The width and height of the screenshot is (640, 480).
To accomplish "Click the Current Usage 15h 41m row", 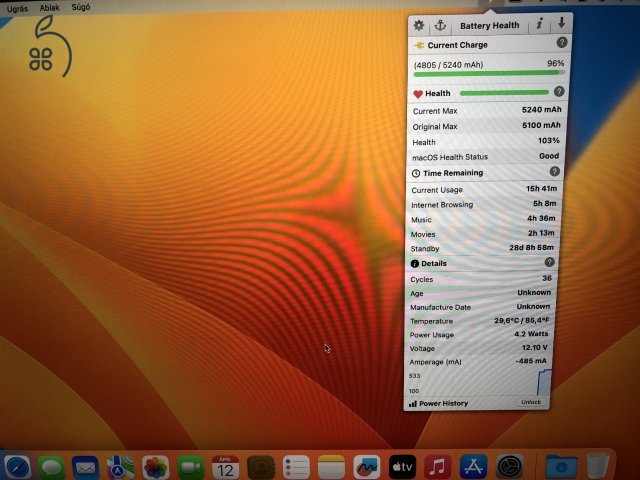I will tap(484, 189).
